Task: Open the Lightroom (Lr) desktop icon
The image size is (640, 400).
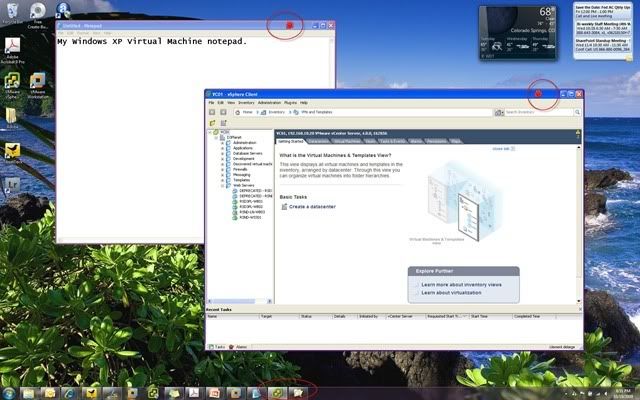Action: click(12, 185)
